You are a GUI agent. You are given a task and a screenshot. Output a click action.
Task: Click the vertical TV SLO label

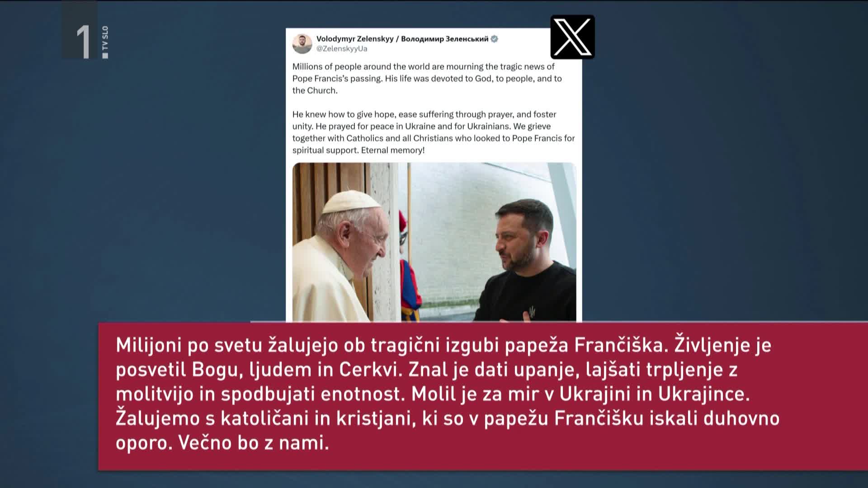(x=105, y=42)
